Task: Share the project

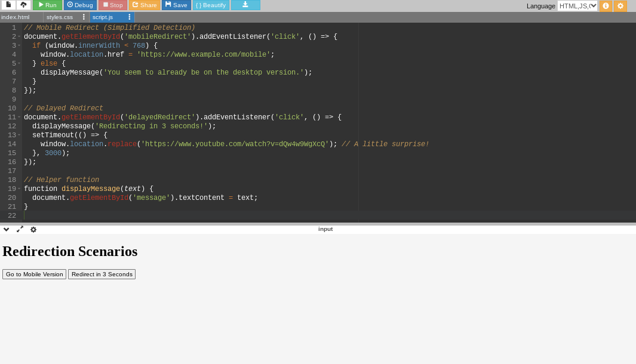Action: (x=145, y=5)
